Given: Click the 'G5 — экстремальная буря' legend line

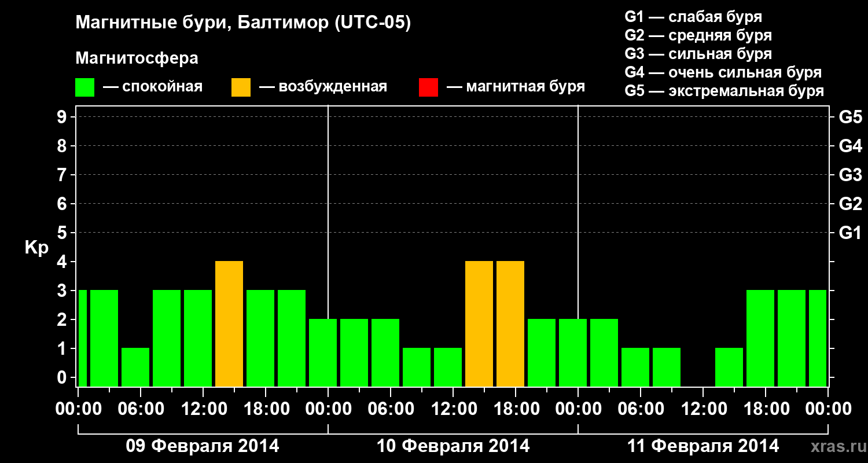Looking at the screenshot, I should pos(724,91).
